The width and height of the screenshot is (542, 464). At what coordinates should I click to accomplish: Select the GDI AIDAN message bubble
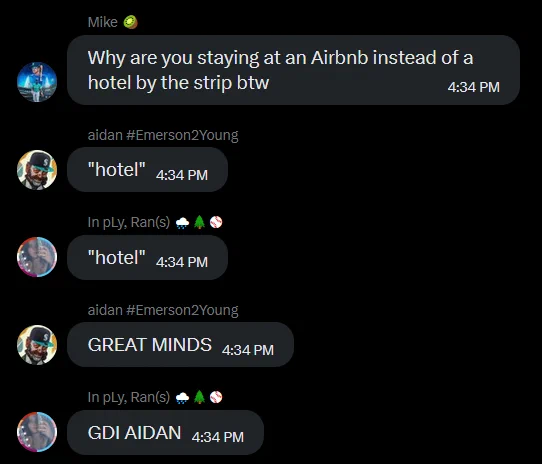(x=166, y=432)
